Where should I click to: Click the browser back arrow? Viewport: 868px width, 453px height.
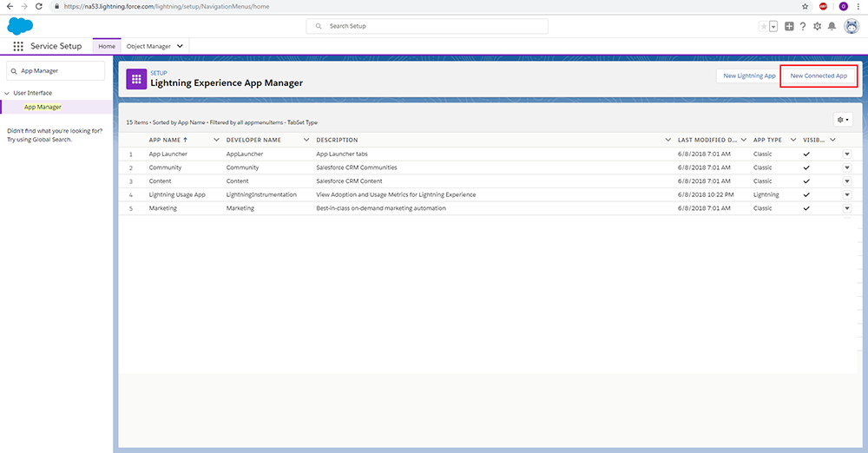(10, 7)
